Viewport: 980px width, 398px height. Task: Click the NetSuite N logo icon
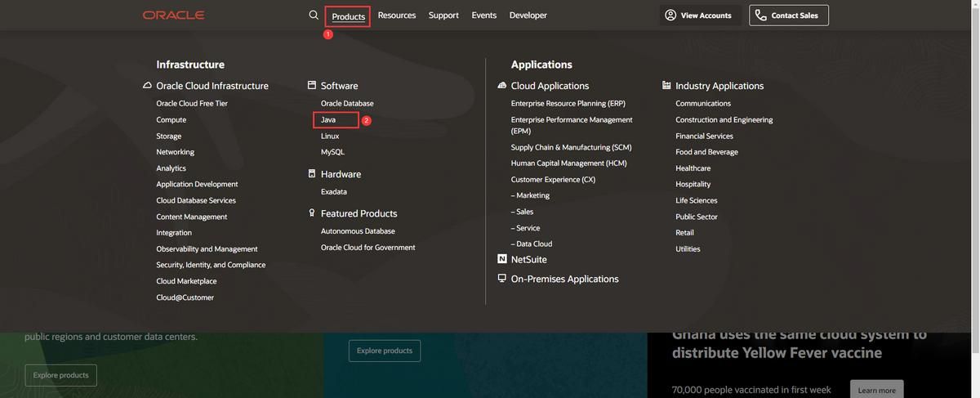pos(502,259)
